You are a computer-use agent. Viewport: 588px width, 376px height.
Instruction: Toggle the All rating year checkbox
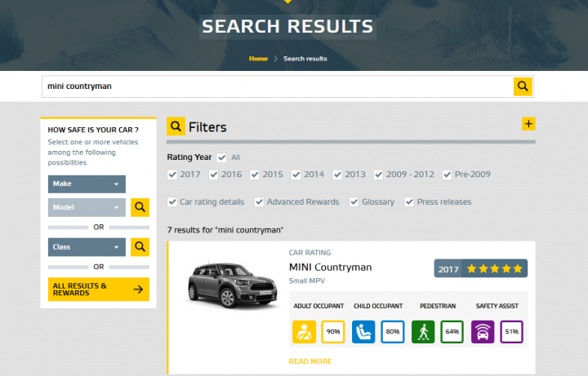(x=221, y=157)
